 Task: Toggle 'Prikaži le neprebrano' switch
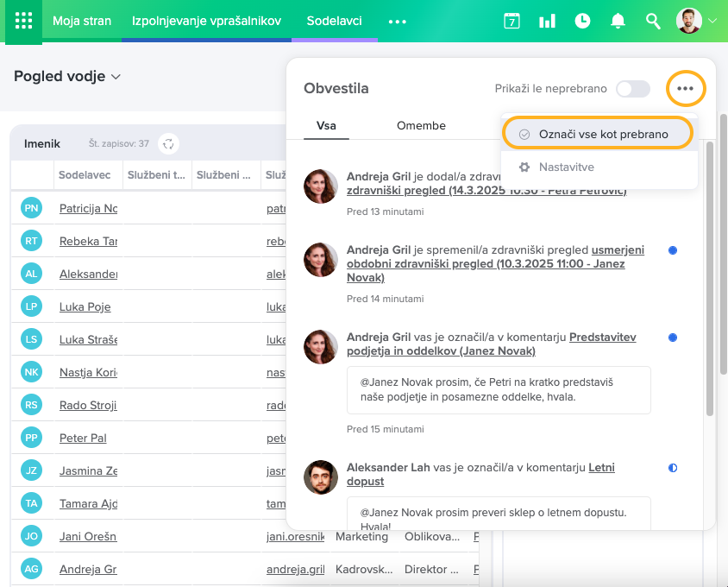632,89
